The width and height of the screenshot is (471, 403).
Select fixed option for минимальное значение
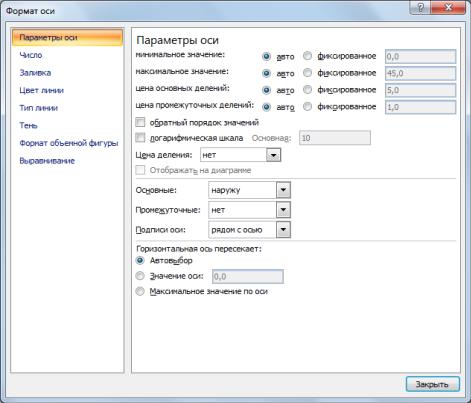pyautogui.click(x=307, y=56)
